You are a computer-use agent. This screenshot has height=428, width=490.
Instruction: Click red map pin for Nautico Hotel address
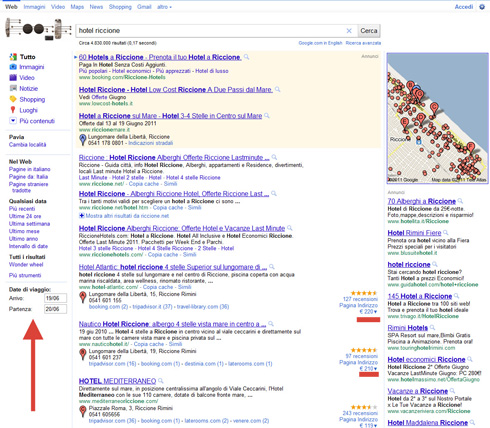tap(83, 354)
